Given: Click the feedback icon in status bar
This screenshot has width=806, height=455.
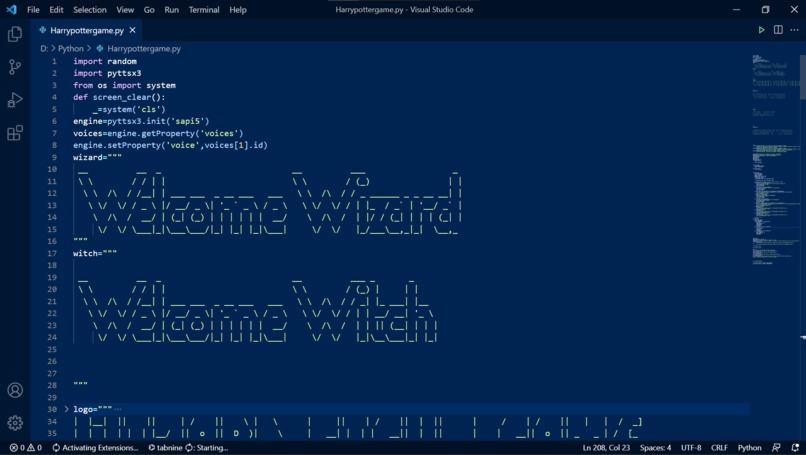Looking at the screenshot, I should point(776,448).
